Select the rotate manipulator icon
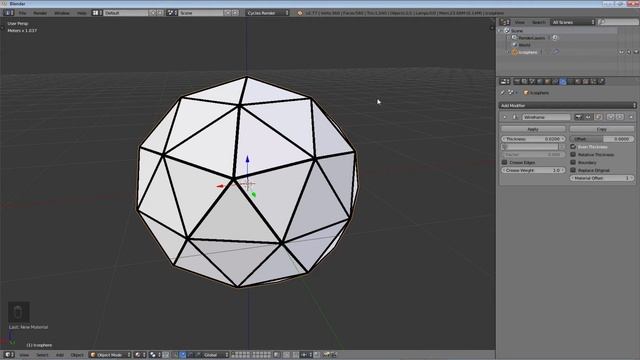 (x=190, y=355)
